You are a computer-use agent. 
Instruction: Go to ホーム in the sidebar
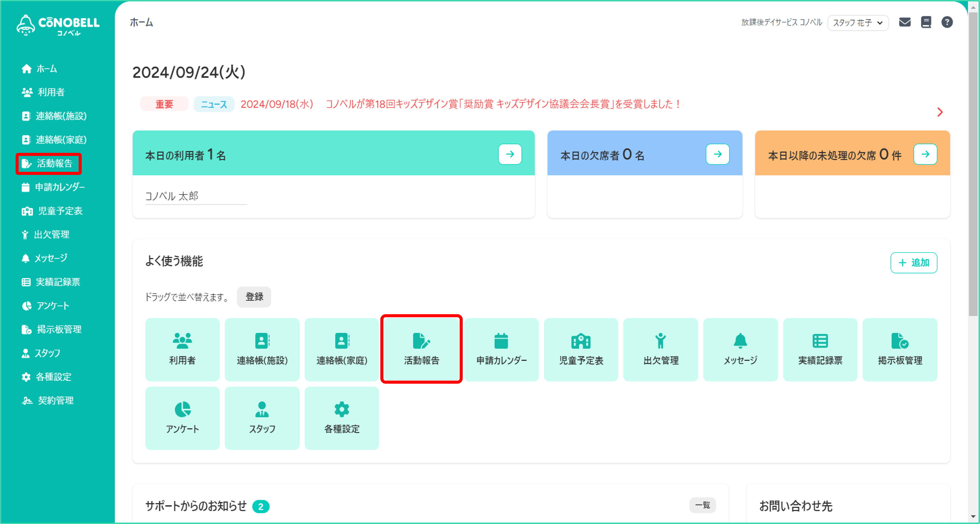(x=39, y=69)
